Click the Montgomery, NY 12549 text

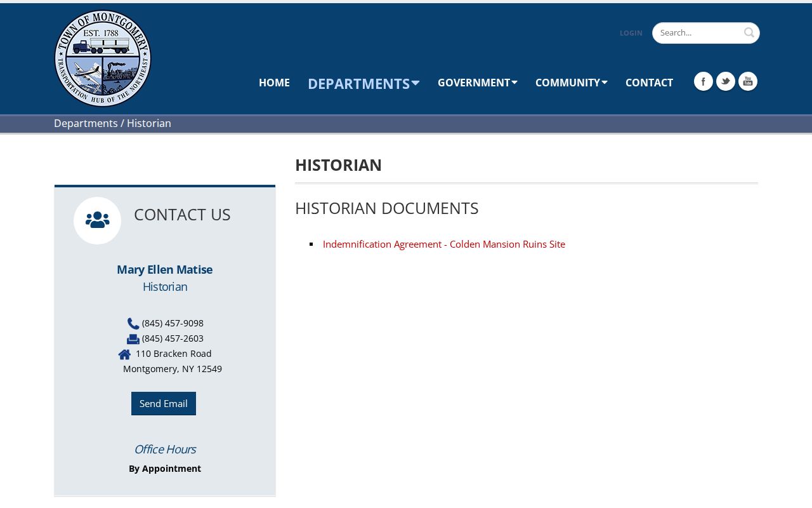[173, 369]
